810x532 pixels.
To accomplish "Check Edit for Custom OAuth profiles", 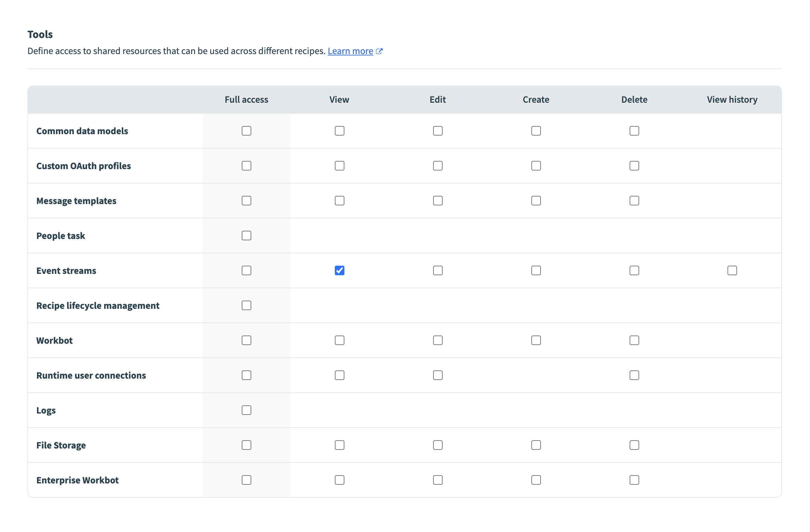I will 438,166.
